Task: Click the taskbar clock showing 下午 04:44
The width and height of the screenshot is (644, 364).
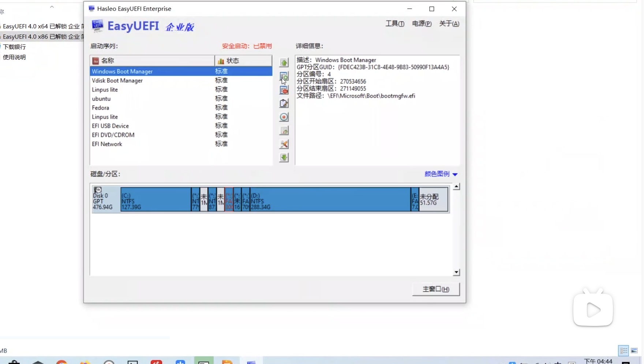Action: pyautogui.click(x=598, y=361)
